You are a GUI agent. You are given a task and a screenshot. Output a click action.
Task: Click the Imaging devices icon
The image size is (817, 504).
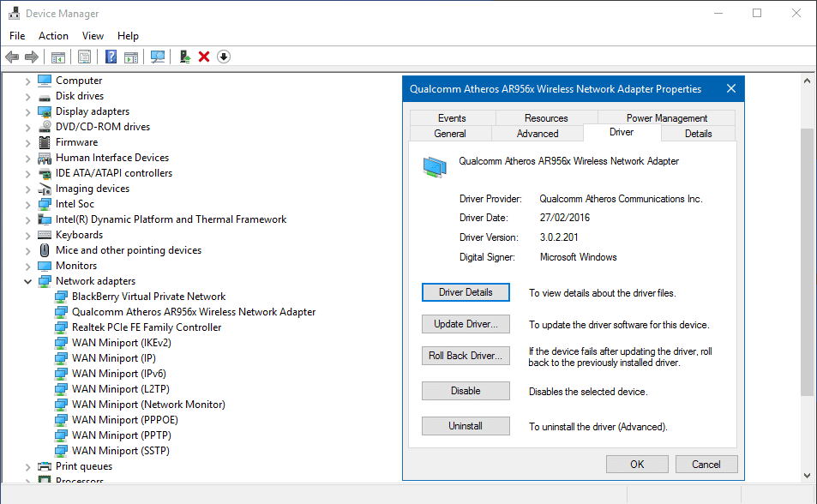pyautogui.click(x=45, y=189)
